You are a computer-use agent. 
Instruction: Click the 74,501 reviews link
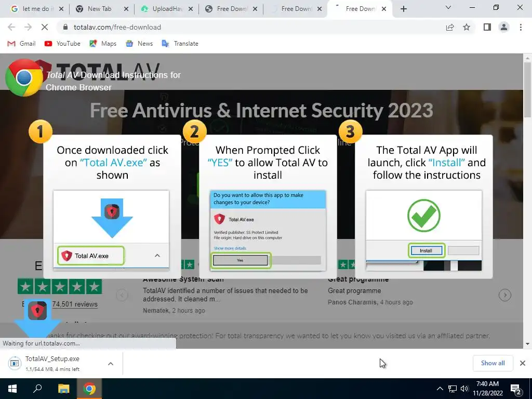coord(75,304)
